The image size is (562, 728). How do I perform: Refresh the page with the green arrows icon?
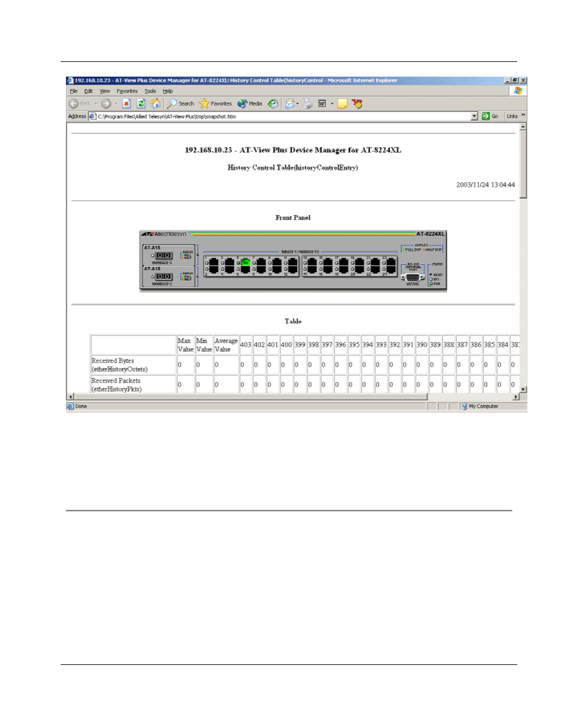pos(141,104)
